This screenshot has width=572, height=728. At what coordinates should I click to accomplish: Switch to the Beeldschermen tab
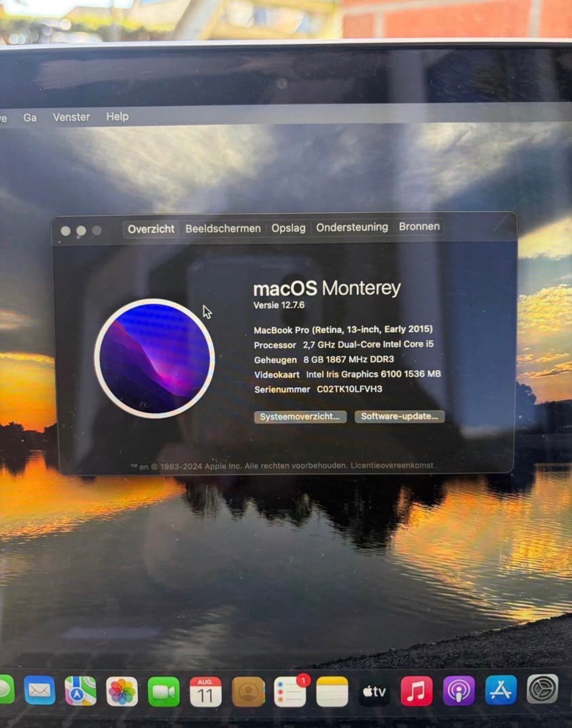223,228
